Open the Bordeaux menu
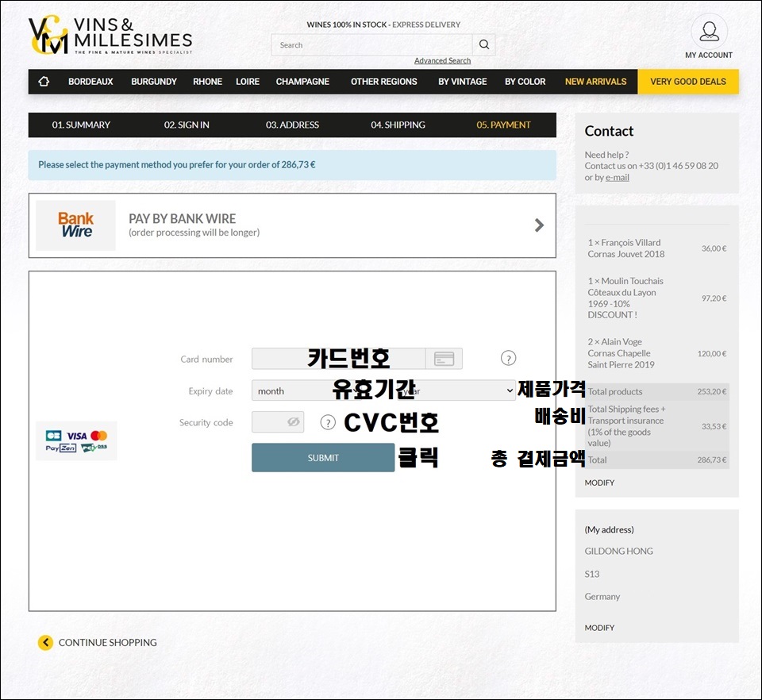This screenshot has width=762, height=700. pyautogui.click(x=90, y=82)
